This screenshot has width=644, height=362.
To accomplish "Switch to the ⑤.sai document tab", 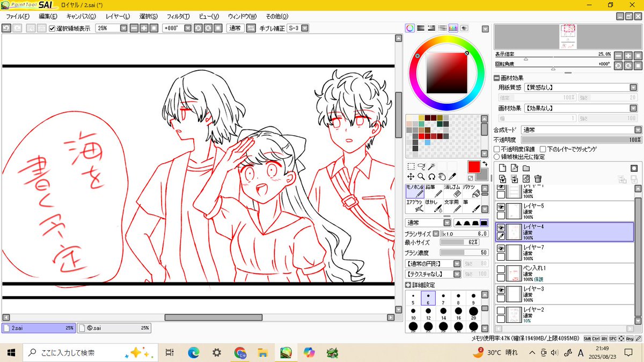I will 114,328.
